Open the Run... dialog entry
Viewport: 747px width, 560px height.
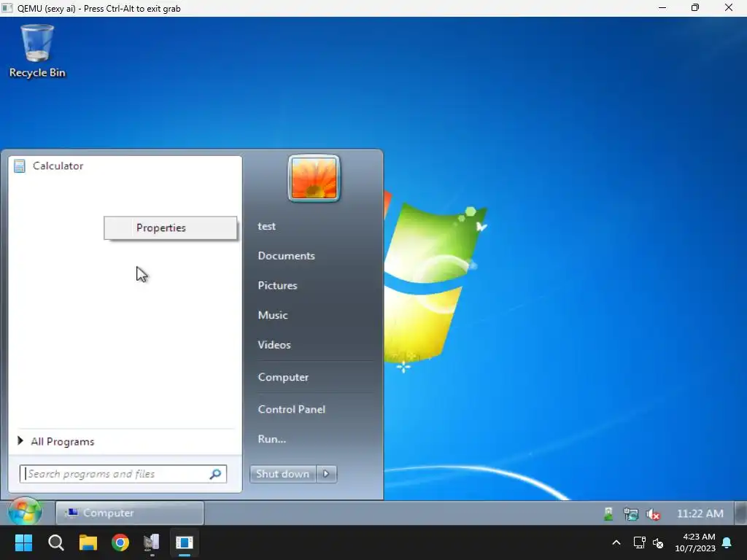[272, 438]
